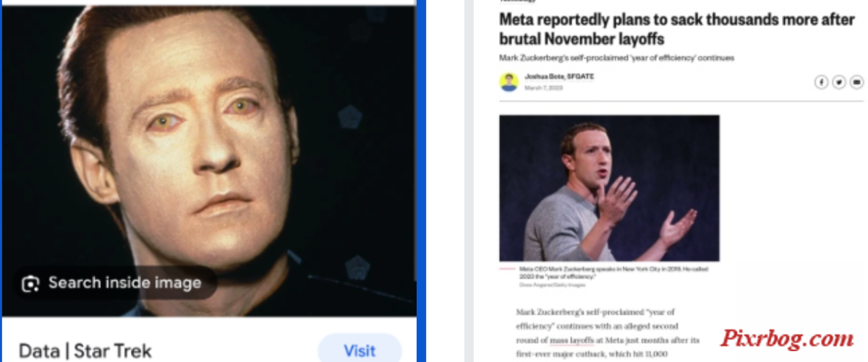
Task: Share article via the Twitter bird icon
Action: [x=839, y=82]
